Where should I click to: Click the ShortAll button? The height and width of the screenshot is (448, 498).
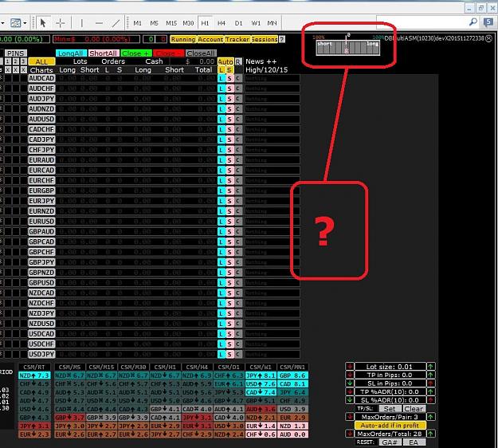(x=104, y=53)
